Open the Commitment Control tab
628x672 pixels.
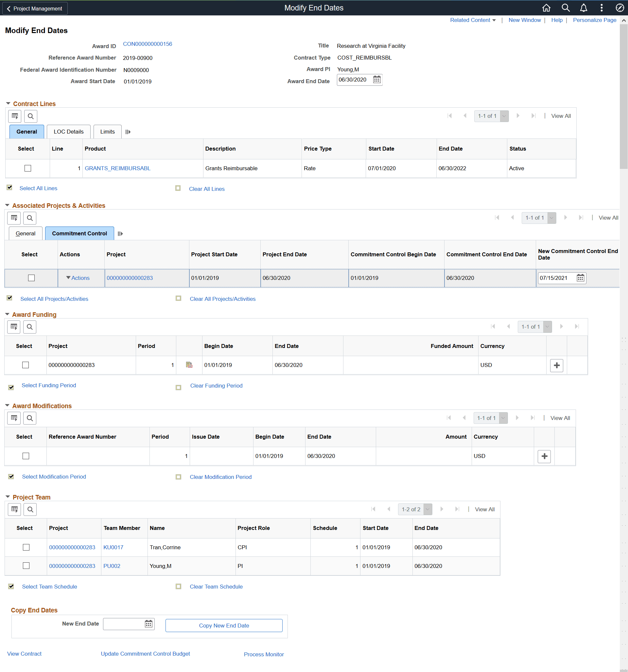(79, 233)
